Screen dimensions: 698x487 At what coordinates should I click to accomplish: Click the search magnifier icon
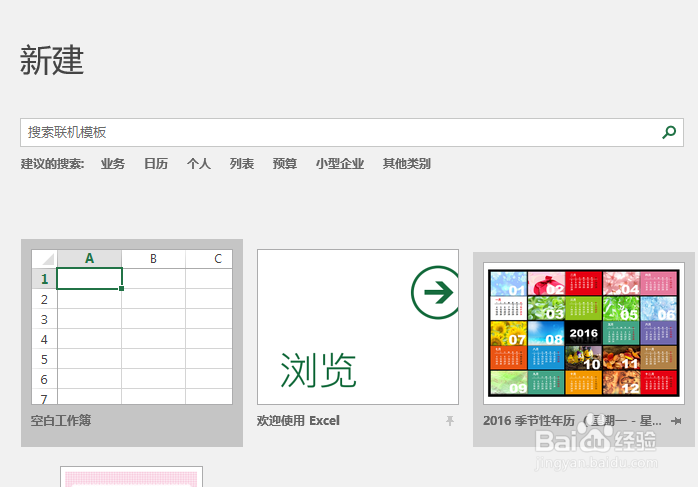pyautogui.click(x=669, y=132)
